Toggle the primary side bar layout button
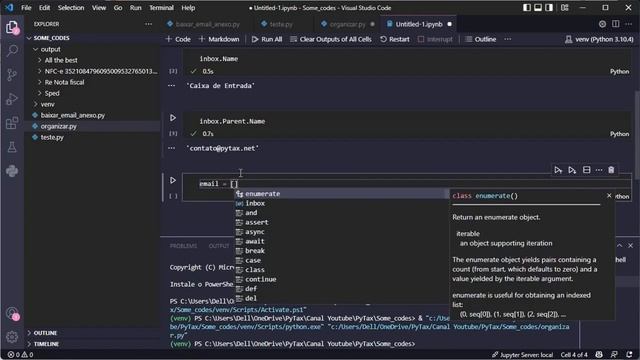The height and width of the screenshot is (360, 640). coord(527,8)
